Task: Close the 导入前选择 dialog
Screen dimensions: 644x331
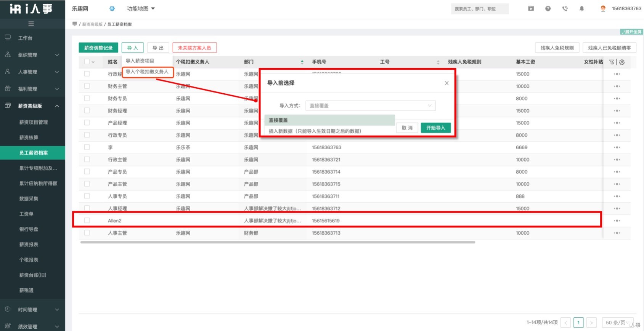Action: [x=446, y=83]
